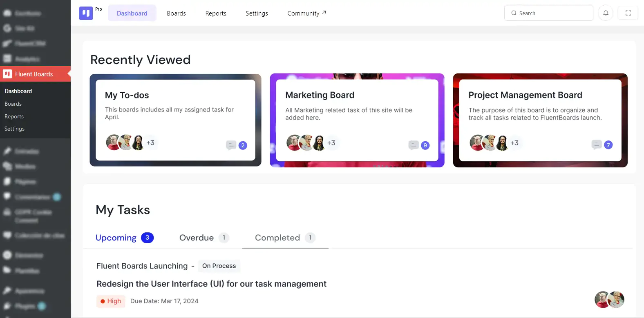Open Boards in the top navigation
This screenshot has width=644, height=318.
176,13
